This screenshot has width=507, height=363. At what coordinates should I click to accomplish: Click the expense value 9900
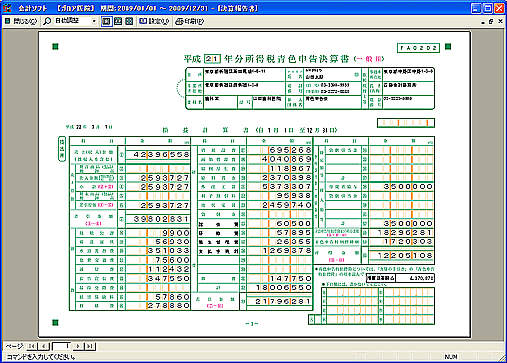pyautogui.click(x=176, y=233)
